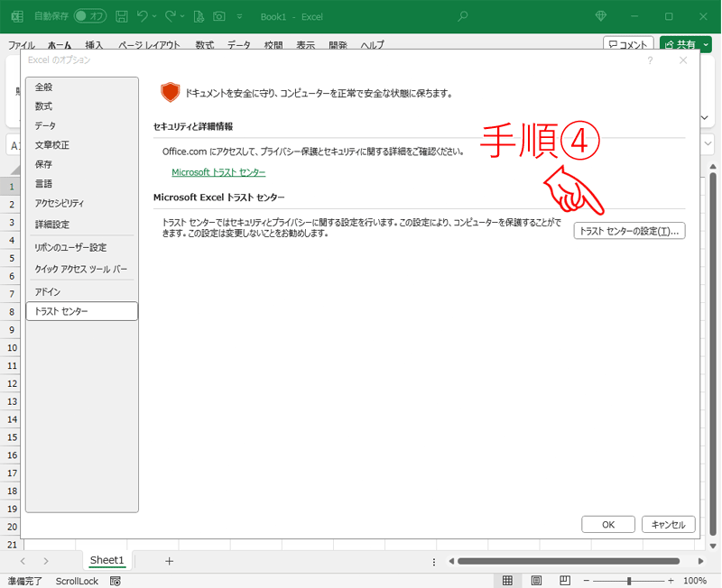
Task: Open the 共有 share dropdown arrow
Action: 706,44
